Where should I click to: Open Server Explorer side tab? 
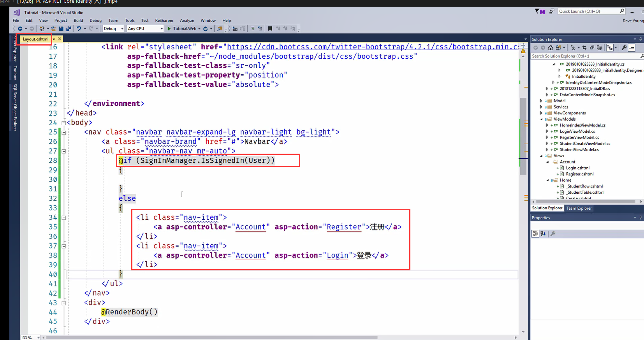pos(15,48)
